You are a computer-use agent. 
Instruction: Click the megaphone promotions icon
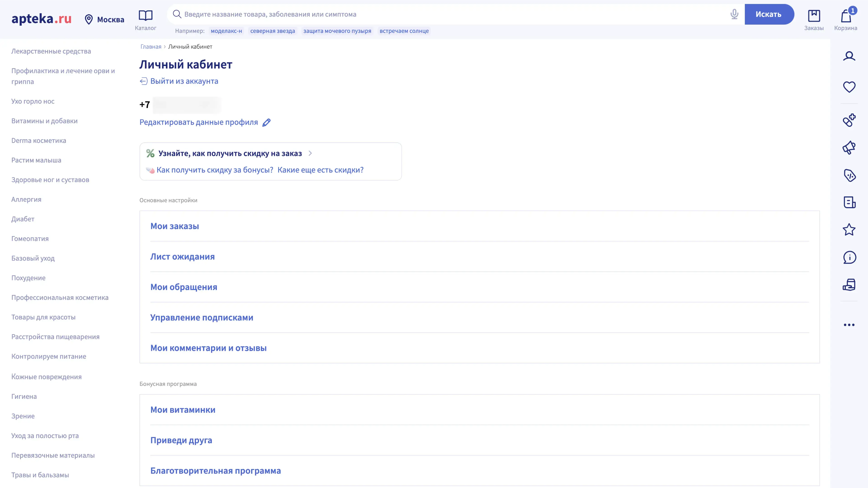849,148
